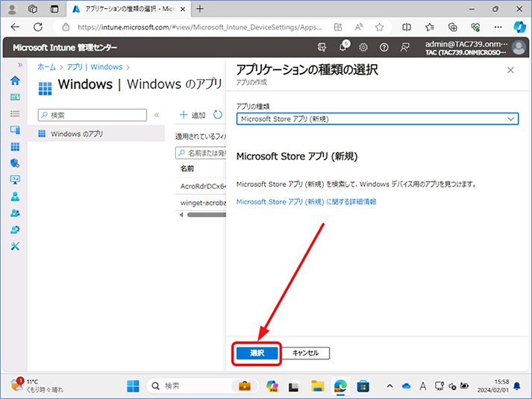Image resolution: width=532 pixels, height=399 pixels.
Task: Select the winget-acrobat app row
Action: click(201, 203)
